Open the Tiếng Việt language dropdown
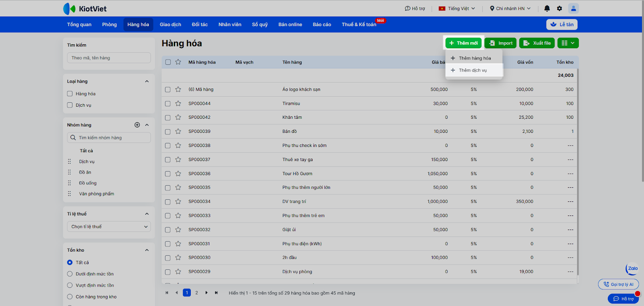Screen dimensions: 644x306 [x=457, y=8]
